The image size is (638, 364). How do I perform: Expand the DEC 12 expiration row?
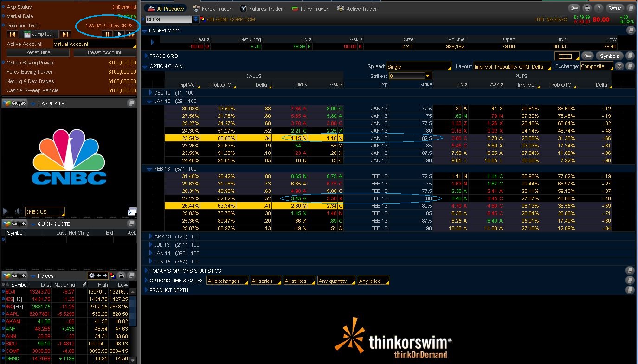(x=150, y=93)
